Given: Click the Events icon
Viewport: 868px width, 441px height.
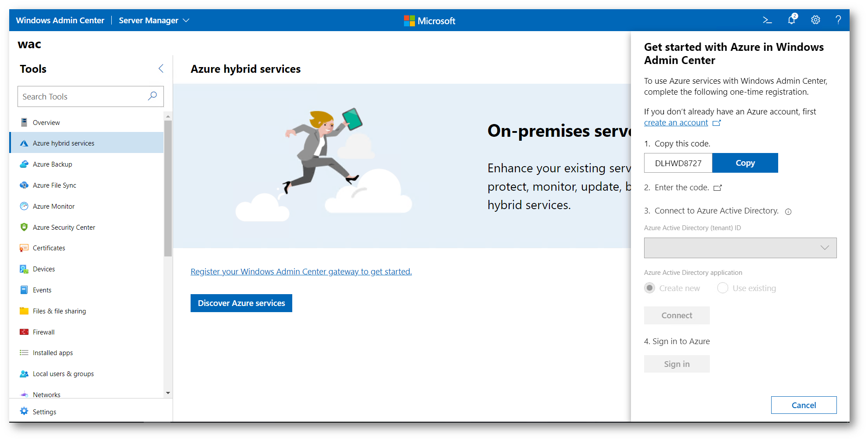Looking at the screenshot, I should [x=24, y=290].
